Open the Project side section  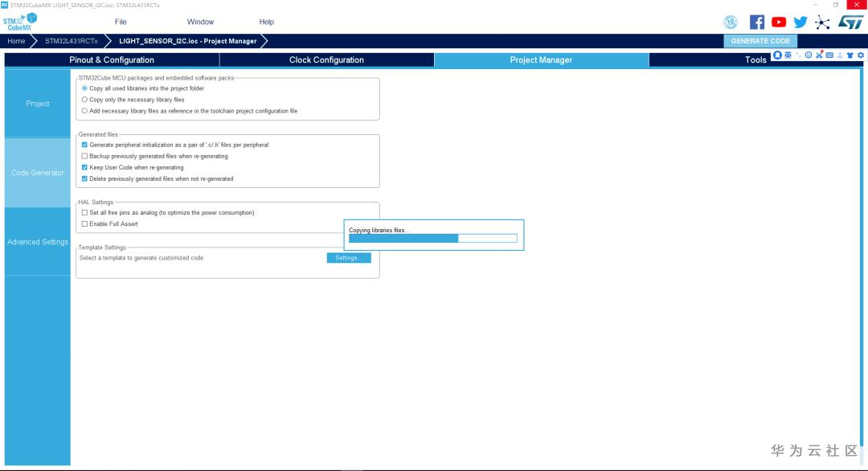click(38, 104)
